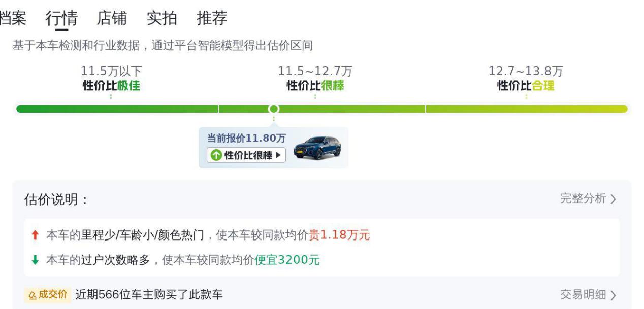644x309 pixels.
Task: Click the green up-arrow circle icon
Action: [x=216, y=155]
